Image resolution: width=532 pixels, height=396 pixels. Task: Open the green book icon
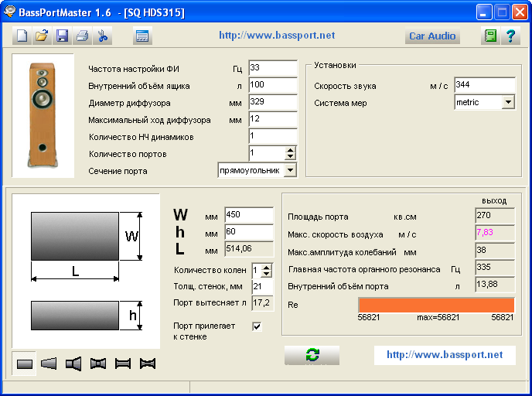click(490, 36)
